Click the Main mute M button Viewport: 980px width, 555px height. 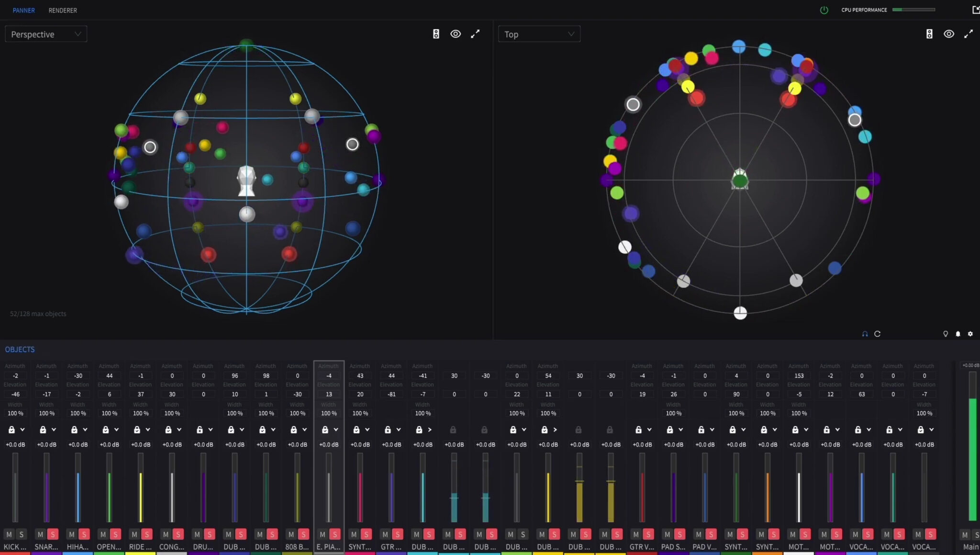coord(965,535)
